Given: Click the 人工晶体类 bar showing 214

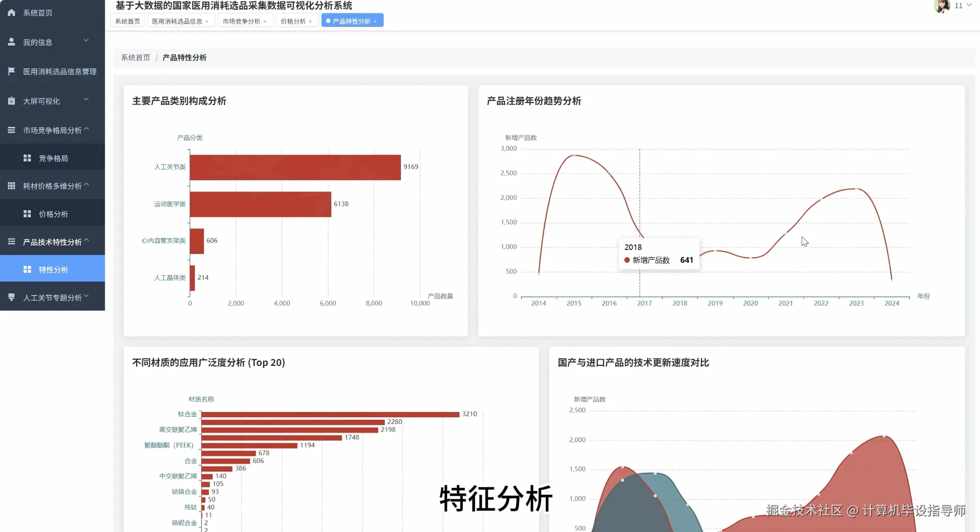Looking at the screenshot, I should click(193, 278).
